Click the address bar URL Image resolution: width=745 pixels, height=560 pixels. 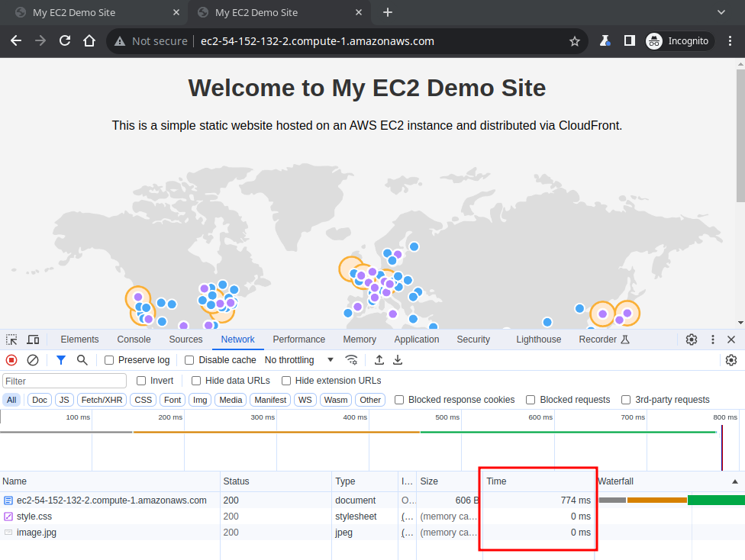[x=318, y=41]
